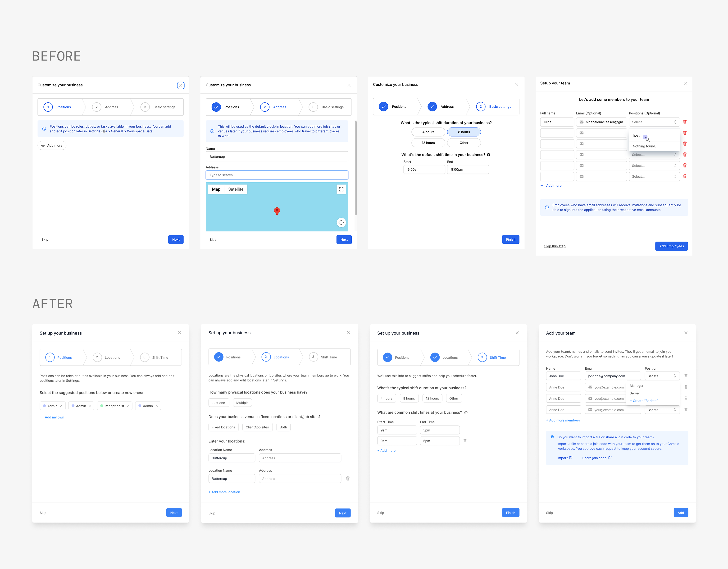
Task: Switch the map to Map view
Action: coord(216,189)
